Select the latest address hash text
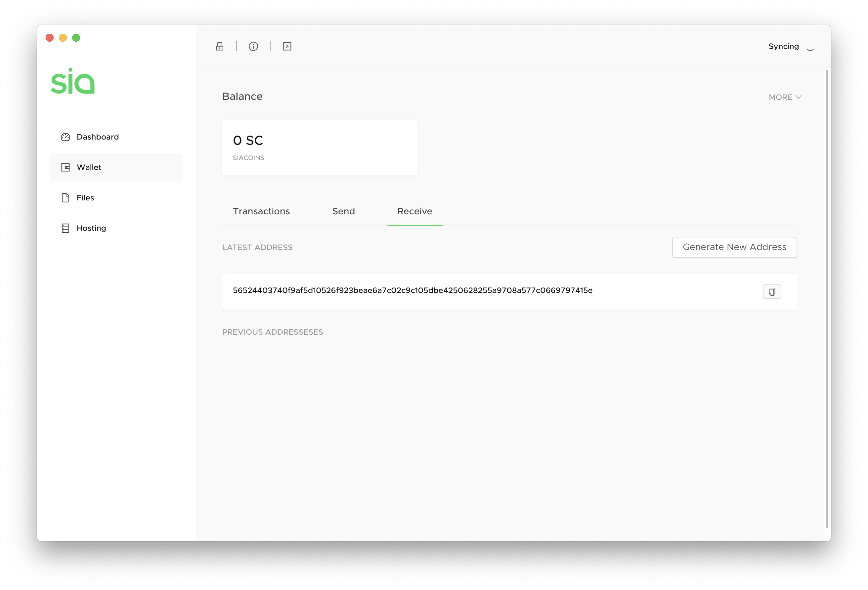868x590 pixels. (412, 290)
